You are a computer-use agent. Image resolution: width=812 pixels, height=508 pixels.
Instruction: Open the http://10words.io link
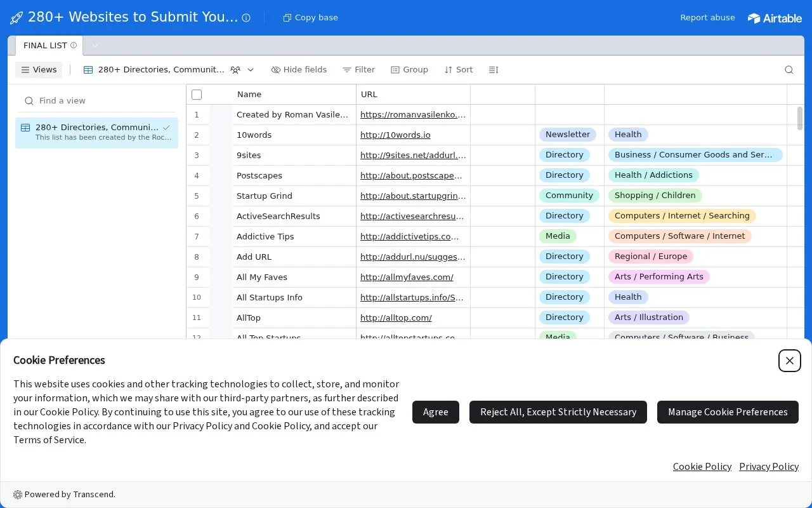tap(395, 135)
